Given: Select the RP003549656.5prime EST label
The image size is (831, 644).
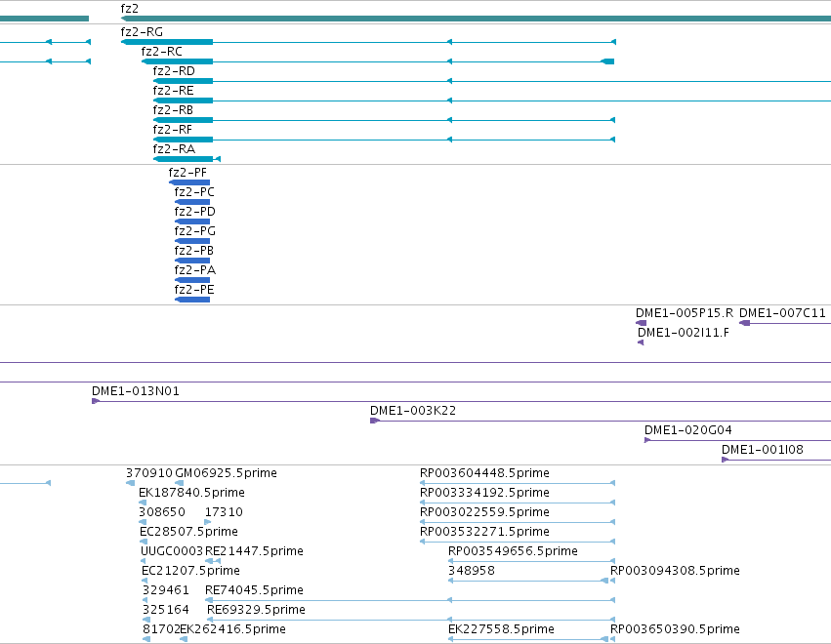Looking at the screenshot, I should pos(513,551).
